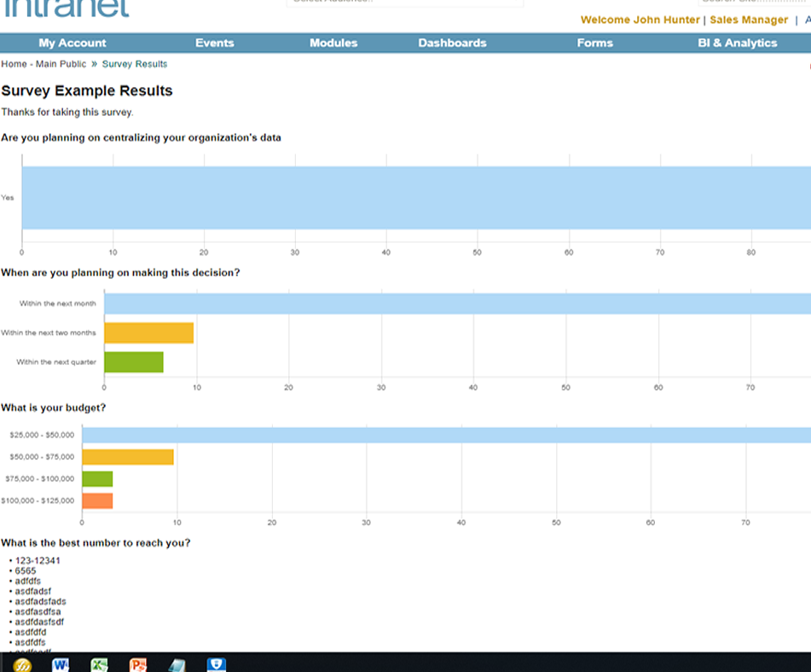Launch PowerPoint from the taskbar
The width and height of the screenshot is (811, 672).
[x=138, y=665]
